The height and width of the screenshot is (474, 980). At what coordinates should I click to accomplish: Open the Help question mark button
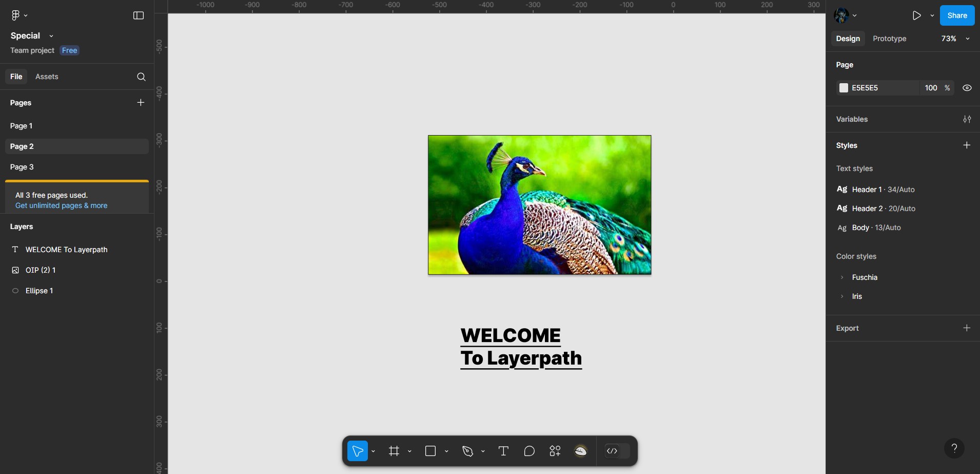[954, 448]
